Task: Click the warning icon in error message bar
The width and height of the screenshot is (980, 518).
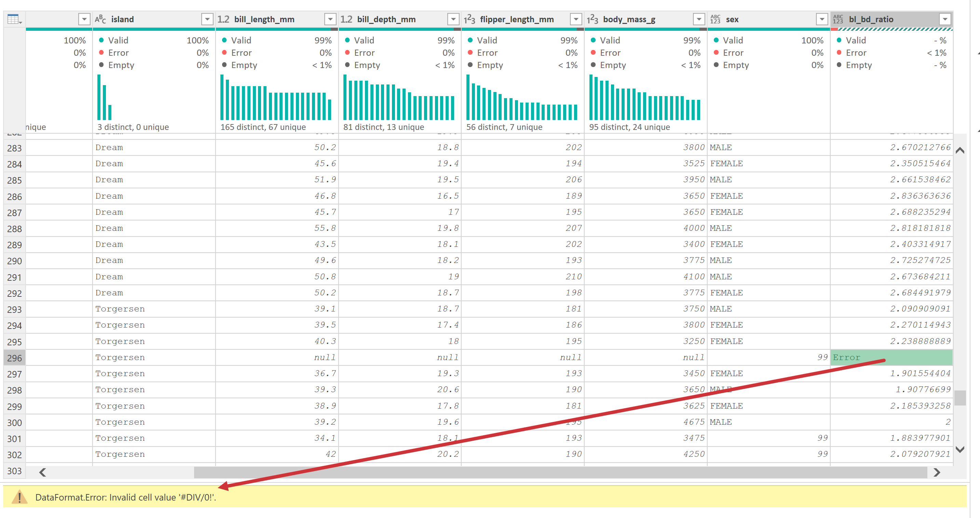Action: [19, 497]
